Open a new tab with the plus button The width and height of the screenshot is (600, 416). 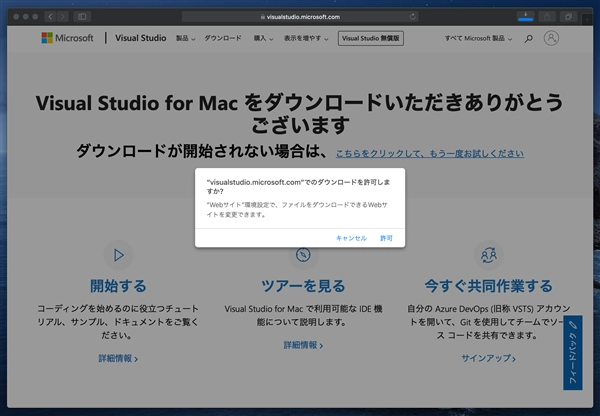(587, 18)
